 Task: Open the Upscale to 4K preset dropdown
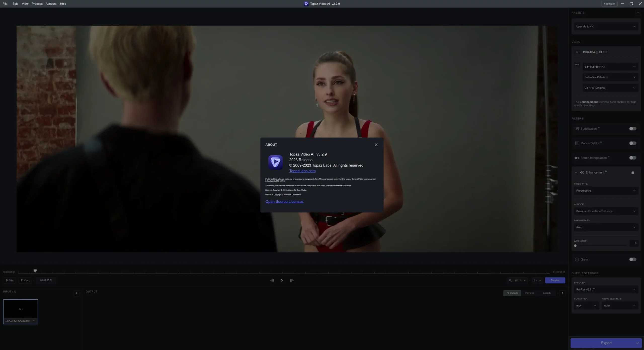[606, 26]
